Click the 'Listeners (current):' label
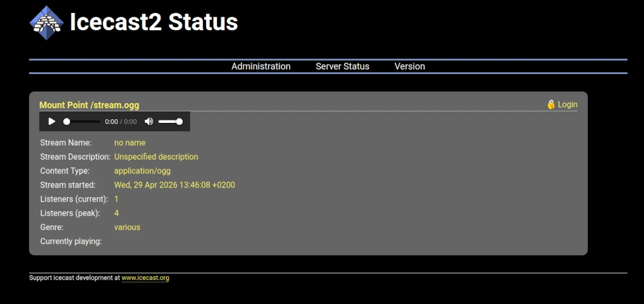Image resolution: width=644 pixels, height=304 pixels. [x=74, y=199]
